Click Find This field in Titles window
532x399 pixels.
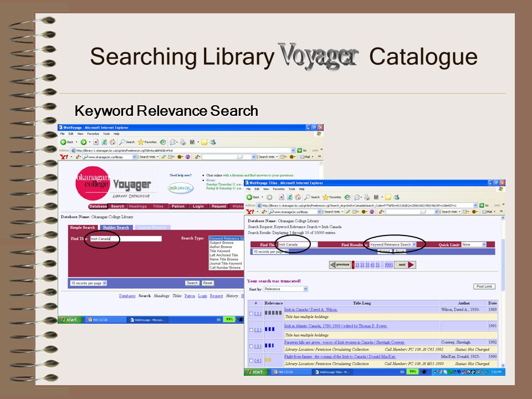[298, 244]
